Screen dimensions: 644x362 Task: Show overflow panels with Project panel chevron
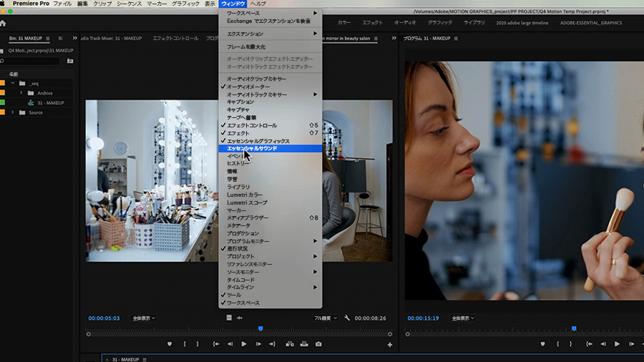(x=74, y=38)
